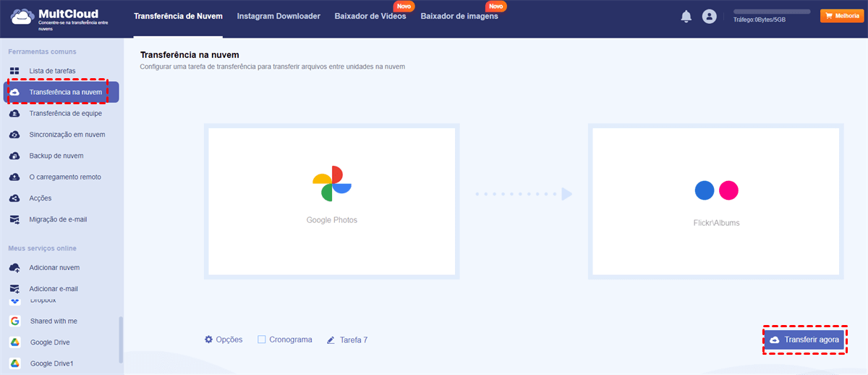Click the Migração de e-mail icon

[x=14, y=219]
